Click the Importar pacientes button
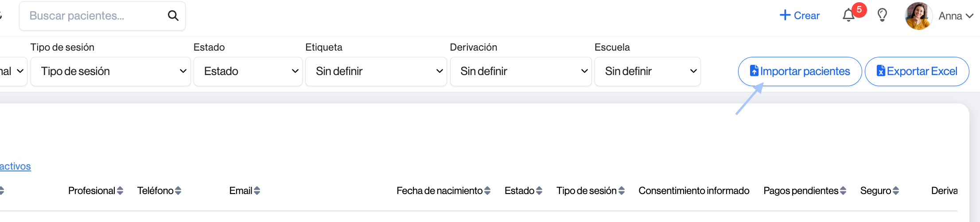Viewport: 980px width, 222px height. [800, 71]
